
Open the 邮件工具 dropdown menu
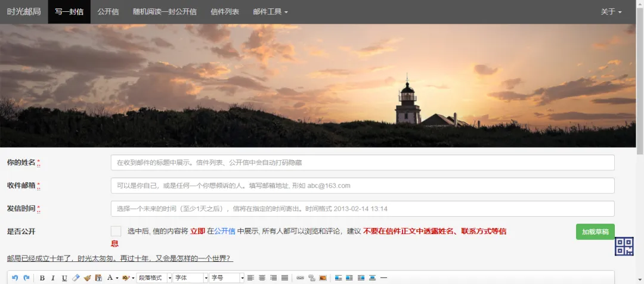pos(270,12)
